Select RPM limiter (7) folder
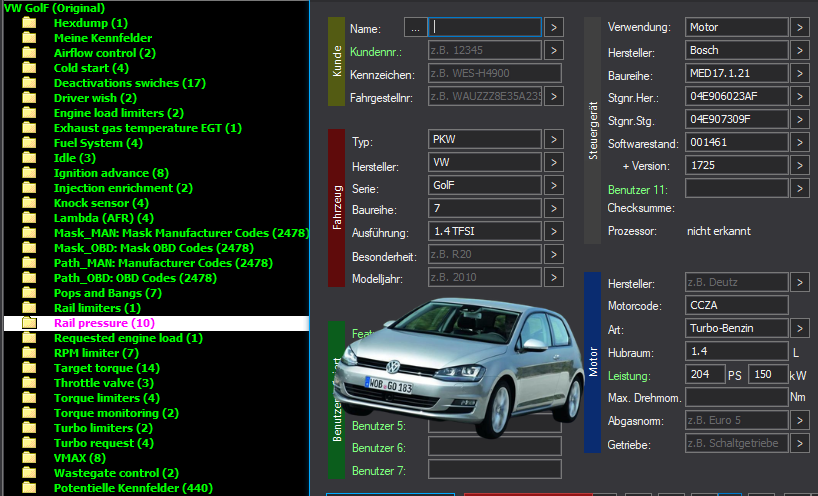 pos(97,353)
